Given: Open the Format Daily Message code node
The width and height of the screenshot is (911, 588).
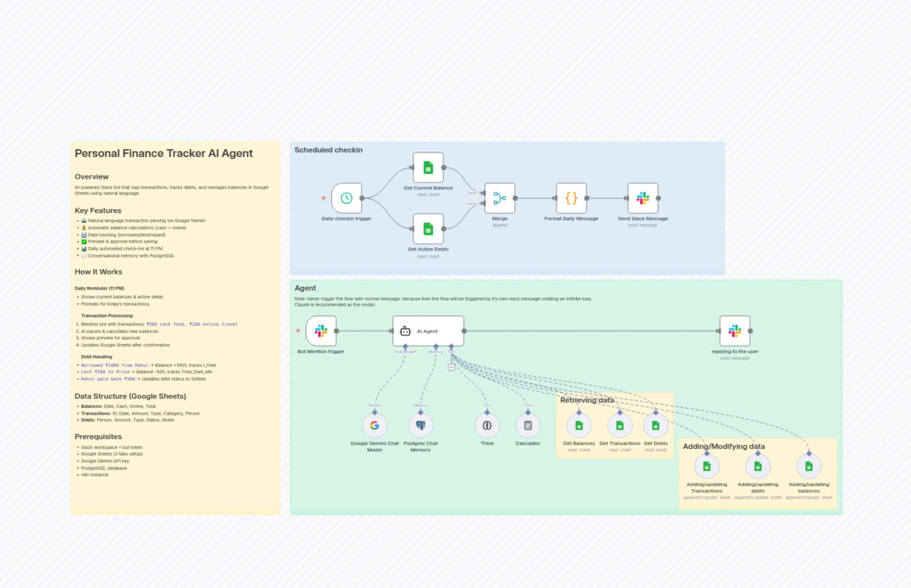Looking at the screenshot, I should tap(571, 198).
